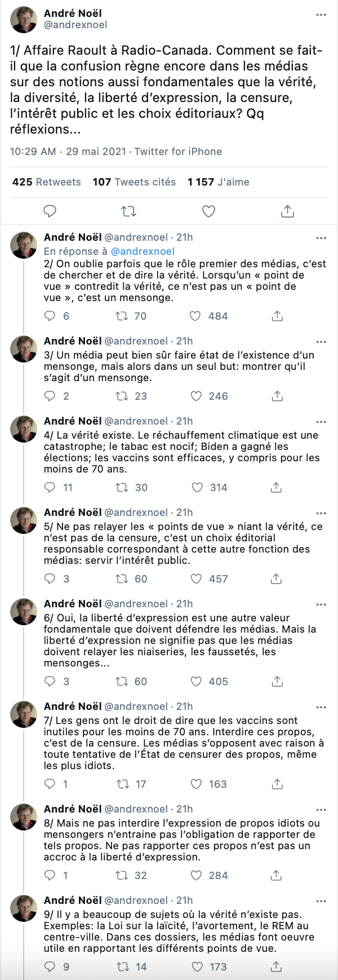Screen dimensions: 338x980
Task: Retweet tweet 8/ showing 32 retweets
Action: tap(122, 876)
